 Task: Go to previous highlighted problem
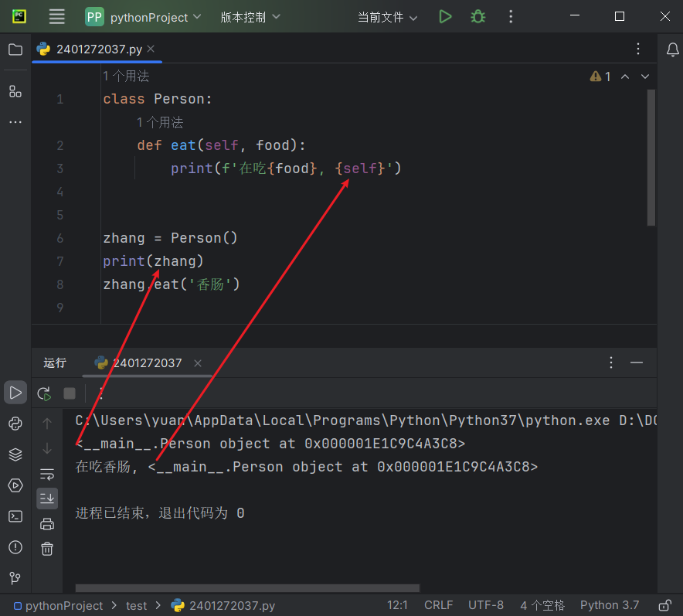click(x=624, y=77)
